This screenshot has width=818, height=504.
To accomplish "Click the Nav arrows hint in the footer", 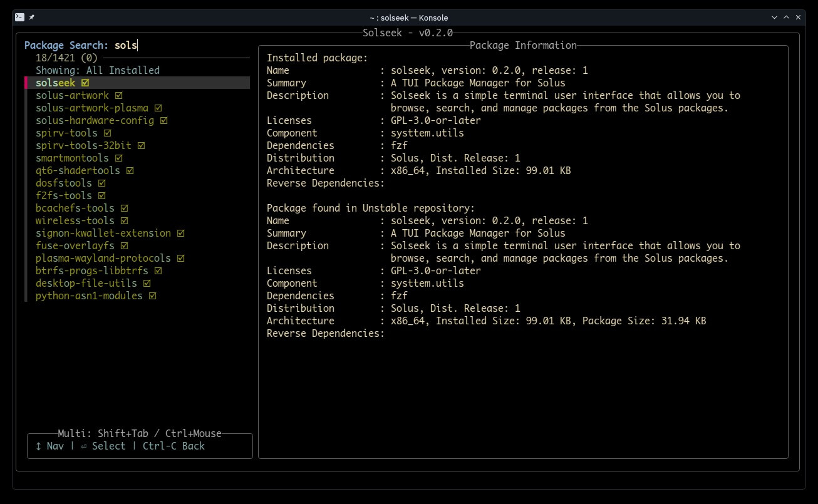I will point(49,446).
